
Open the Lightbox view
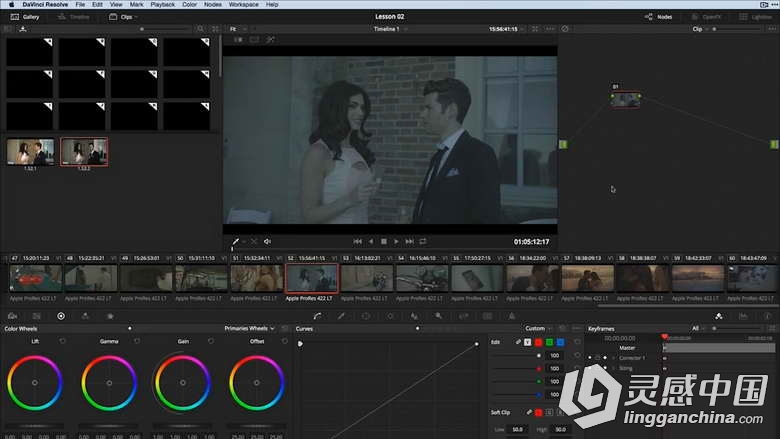point(755,17)
